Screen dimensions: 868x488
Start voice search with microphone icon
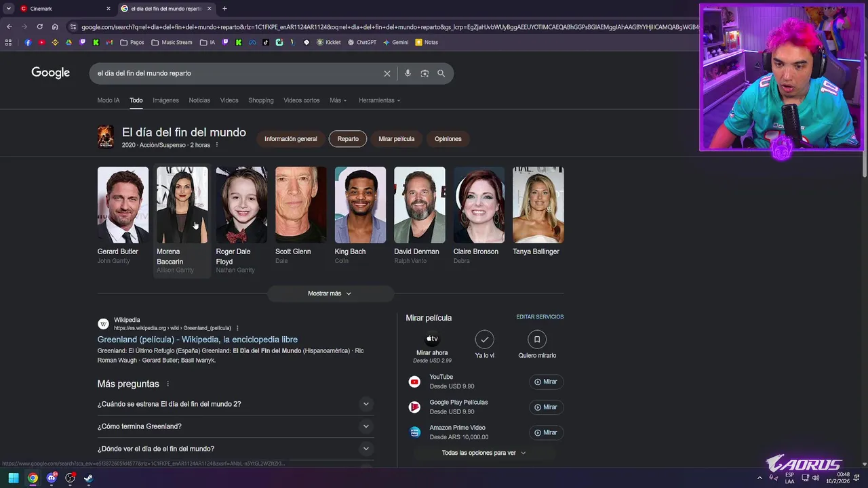408,73
